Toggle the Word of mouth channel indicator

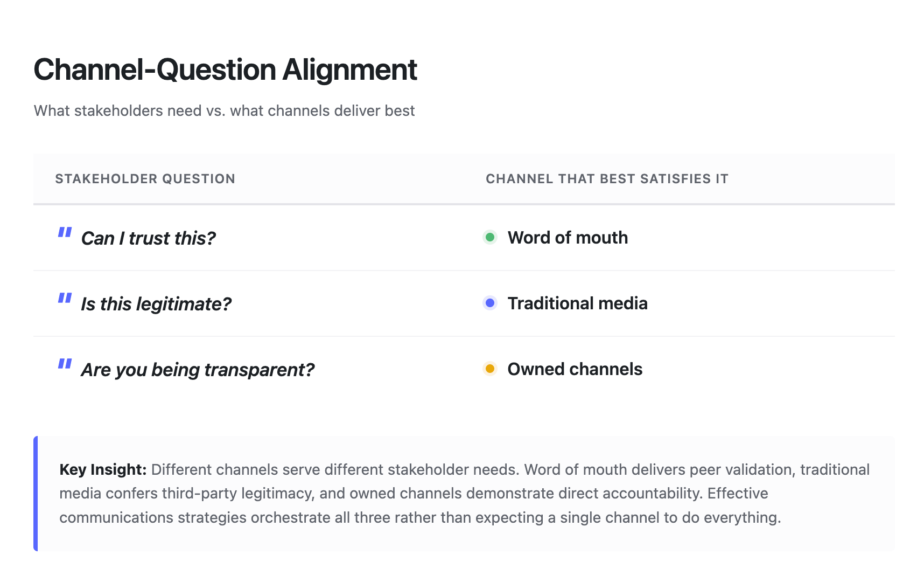pos(489,237)
